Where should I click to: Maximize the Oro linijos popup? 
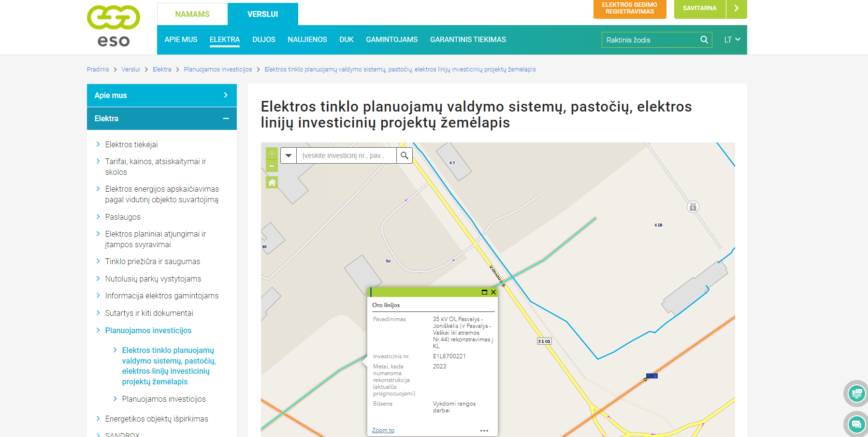(x=484, y=292)
